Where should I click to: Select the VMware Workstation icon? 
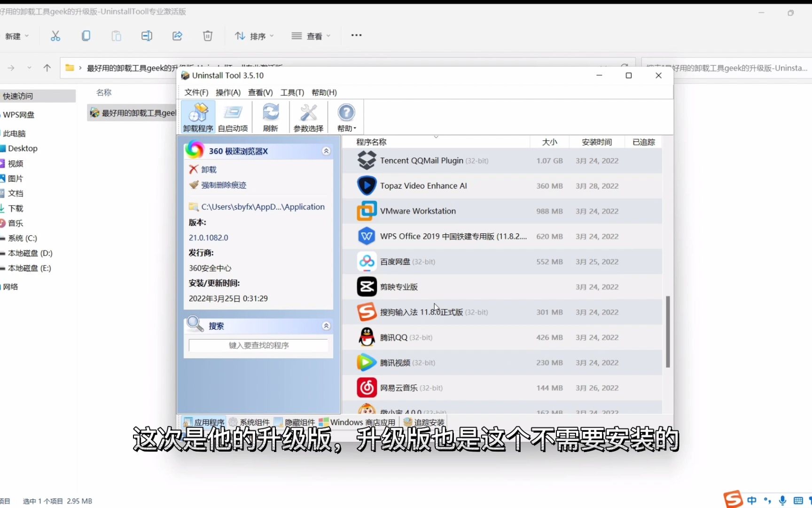367,211
